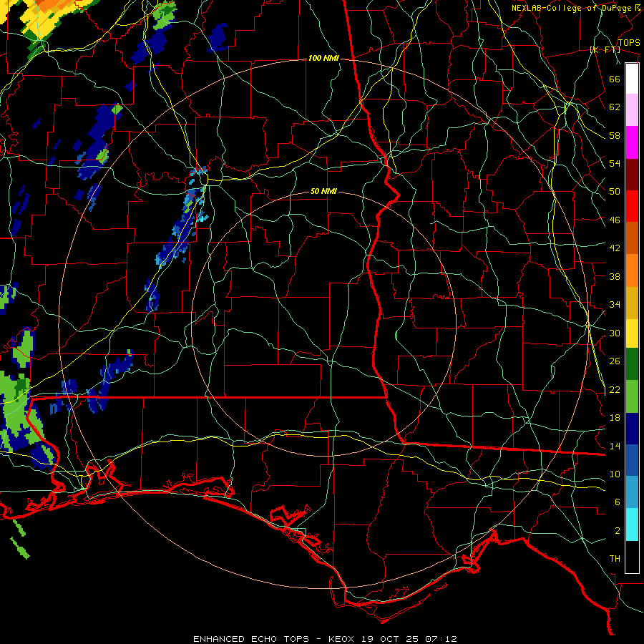Click the black TH legend swatch

pyautogui.click(x=632, y=557)
